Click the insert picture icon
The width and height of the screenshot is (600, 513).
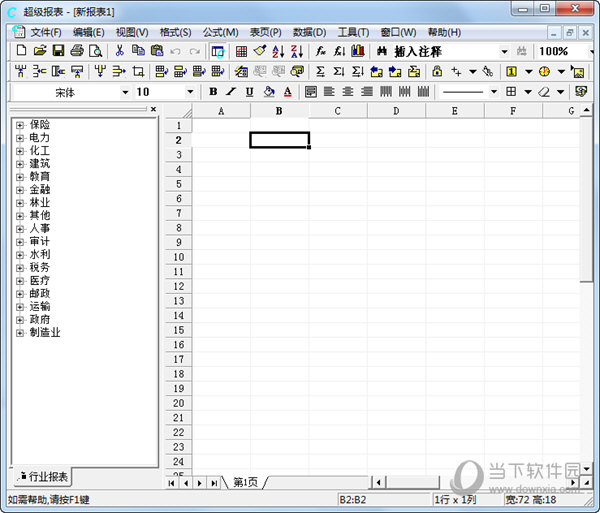click(578, 71)
